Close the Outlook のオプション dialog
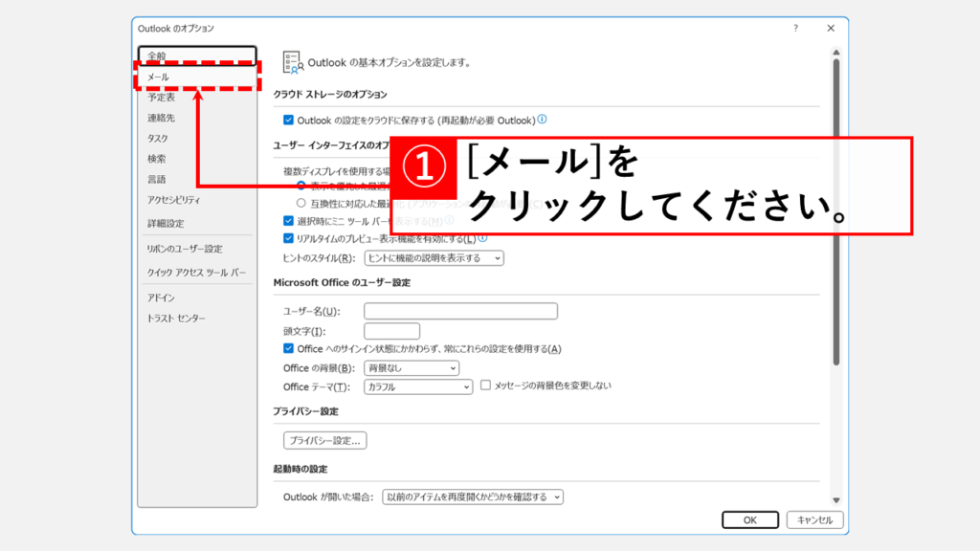Viewport: 980px width, 551px height. click(831, 28)
